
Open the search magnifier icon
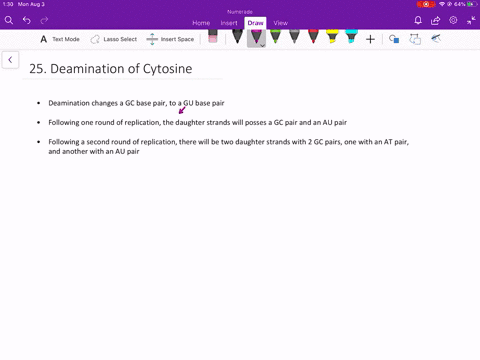click(9, 20)
